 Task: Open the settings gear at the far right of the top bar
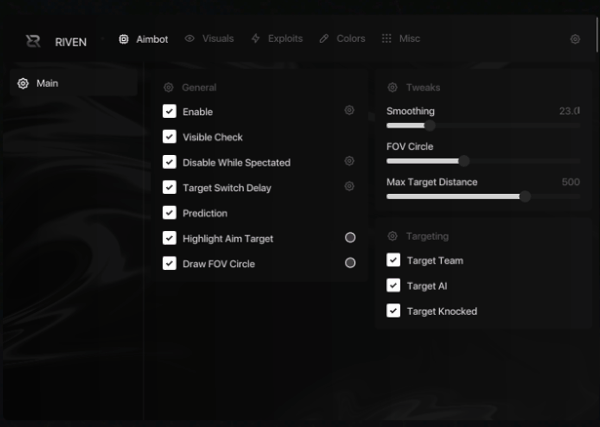(x=575, y=39)
